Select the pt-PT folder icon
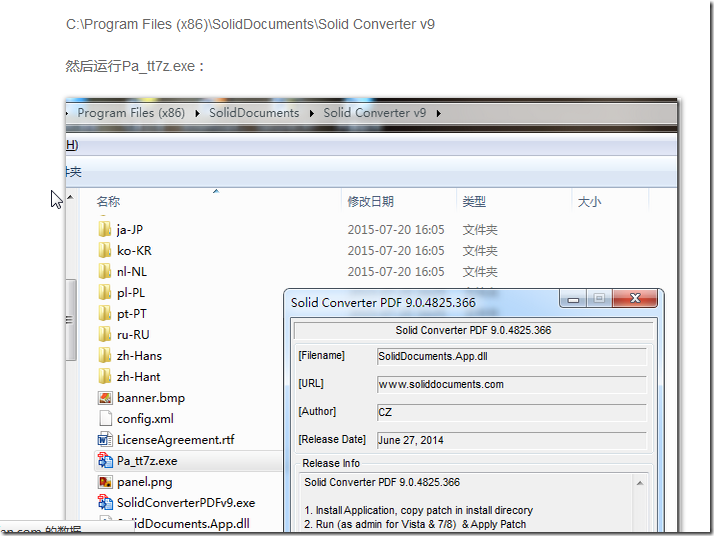This screenshot has width=714, height=536. click(x=105, y=313)
